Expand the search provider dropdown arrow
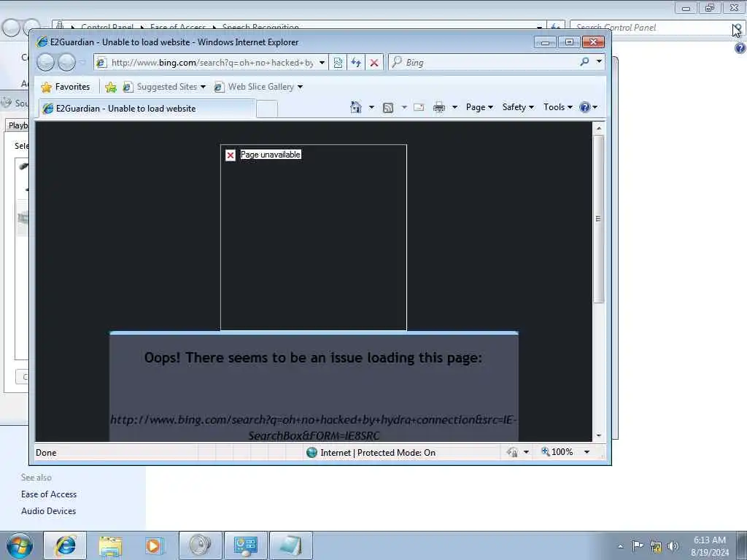The image size is (747, 560). [x=599, y=61]
